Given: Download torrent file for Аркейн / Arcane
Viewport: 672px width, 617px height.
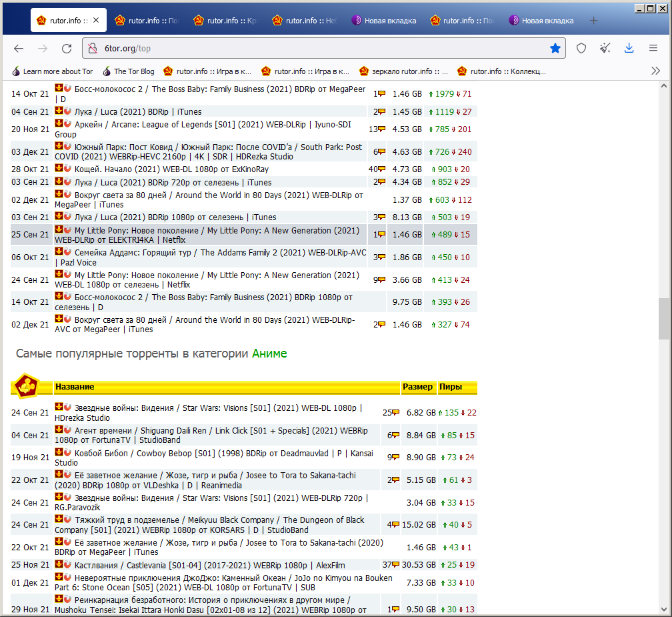Looking at the screenshot, I should coord(59,123).
